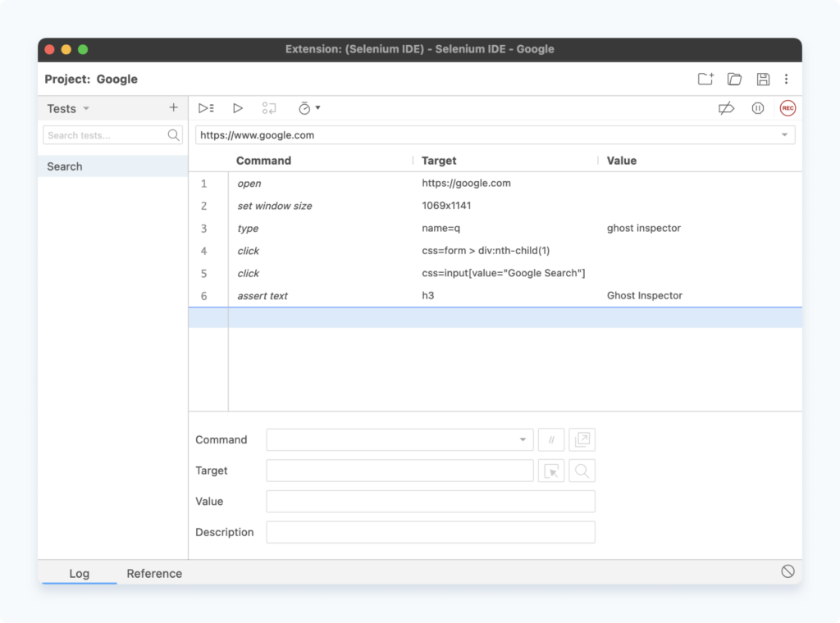Run current test play icon
Viewport: 840px width, 623px height.
pyautogui.click(x=238, y=108)
